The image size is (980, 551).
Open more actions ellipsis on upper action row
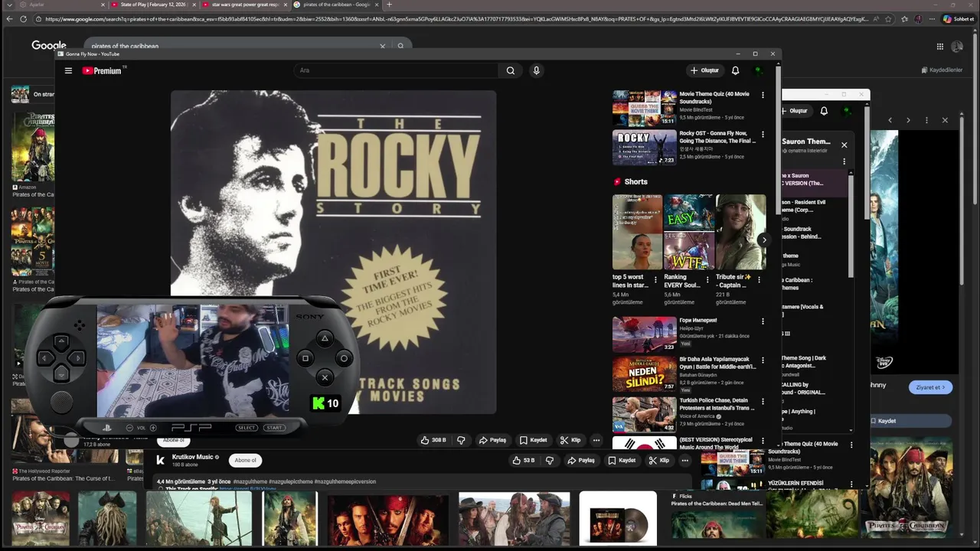[596, 440]
